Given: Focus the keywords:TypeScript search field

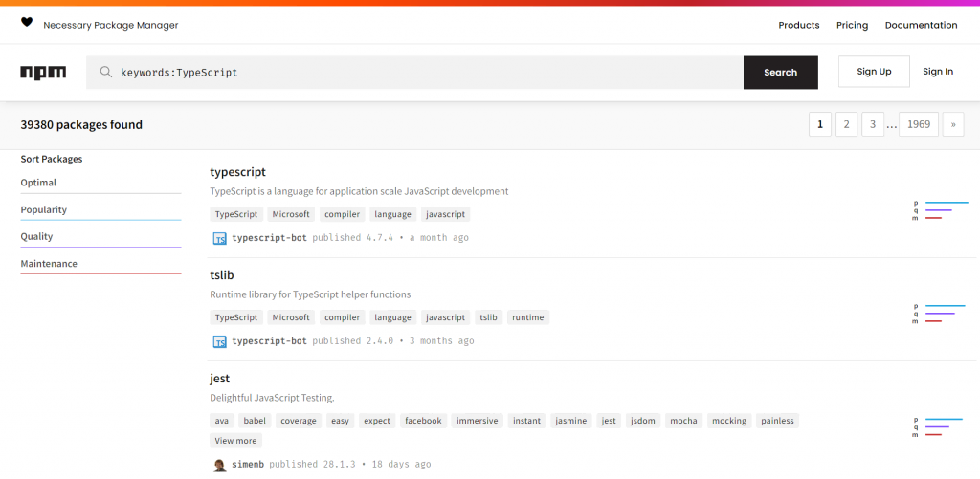Looking at the screenshot, I should [414, 73].
